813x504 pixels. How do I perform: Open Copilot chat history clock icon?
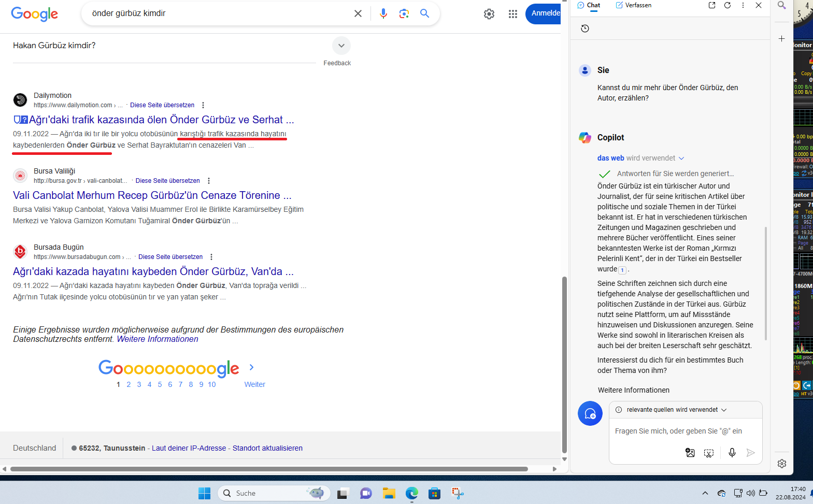[585, 28]
